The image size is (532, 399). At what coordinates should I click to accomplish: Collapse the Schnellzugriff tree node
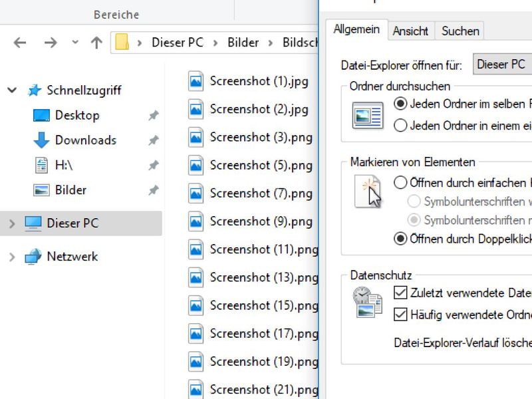tap(12, 90)
